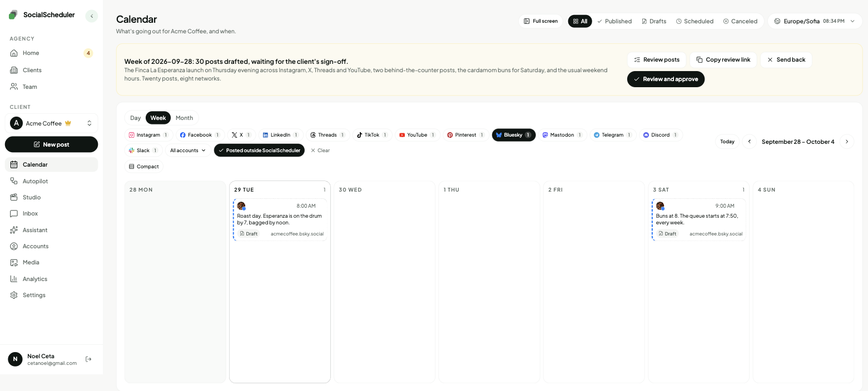Toggle the Instagram network filter
This screenshot has width=868, height=391.
[148, 135]
